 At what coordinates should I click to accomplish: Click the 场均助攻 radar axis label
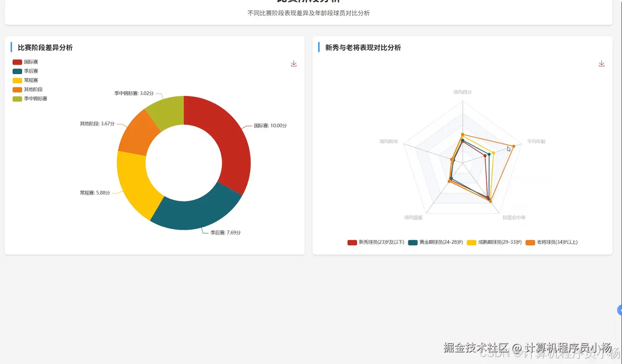(388, 141)
